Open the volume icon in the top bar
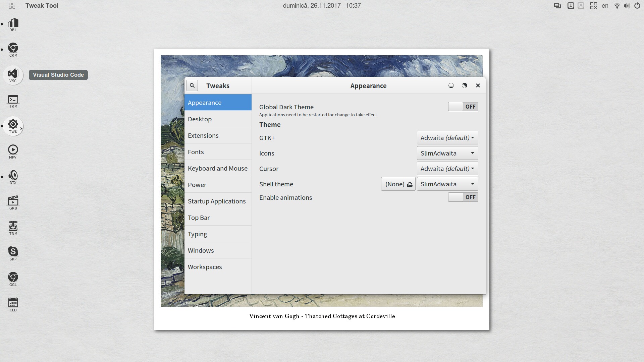Viewport: 644px width, 362px height. [627, 6]
